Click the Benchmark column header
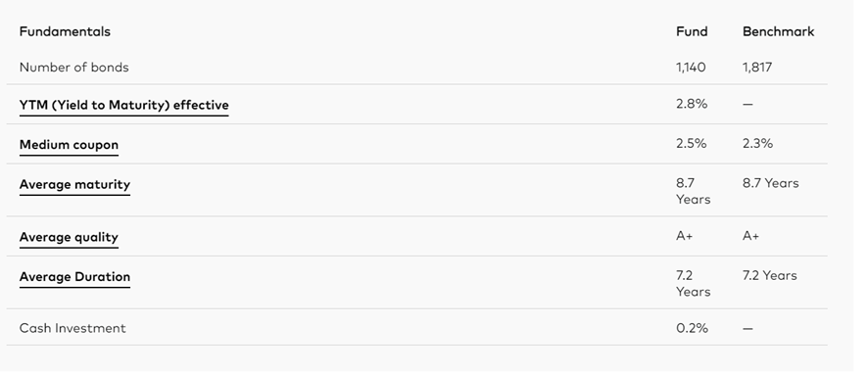The width and height of the screenshot is (868, 374). 778,31
